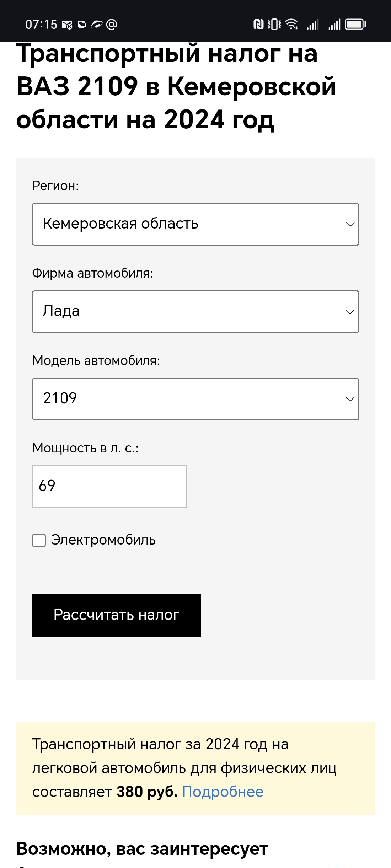This screenshot has width=391, height=868.
Task: Tap the Электромобиль label text
Action: 103,540
